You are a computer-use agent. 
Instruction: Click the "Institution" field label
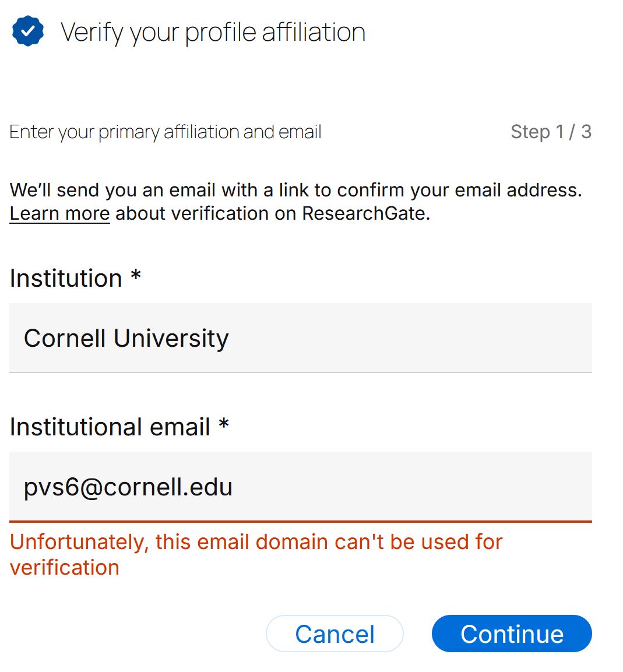(x=66, y=278)
